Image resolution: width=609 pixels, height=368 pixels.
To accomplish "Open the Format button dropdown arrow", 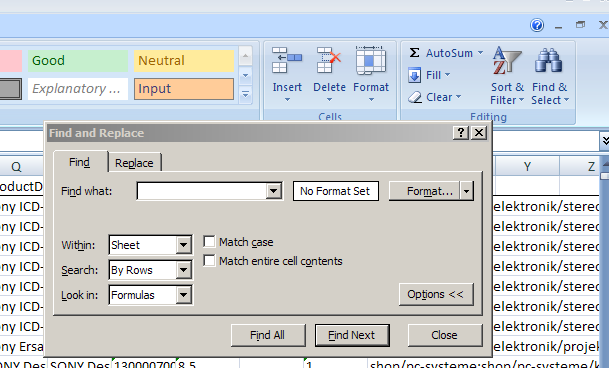I will (466, 191).
